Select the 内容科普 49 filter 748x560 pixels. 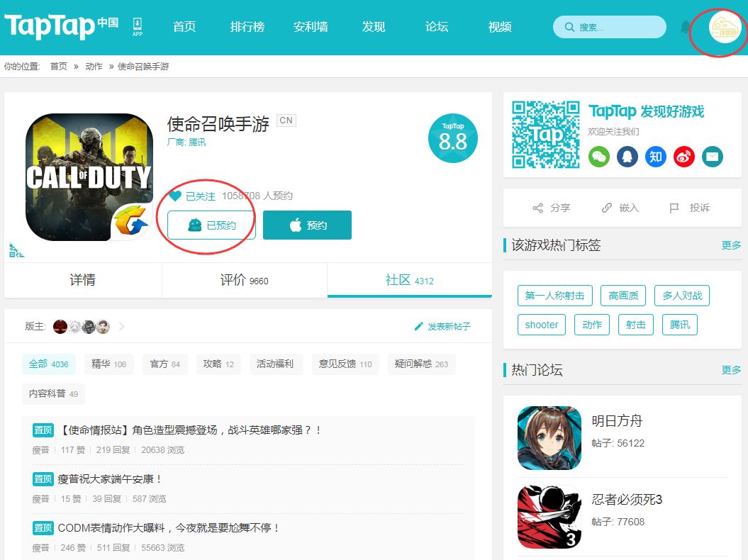coord(53,394)
